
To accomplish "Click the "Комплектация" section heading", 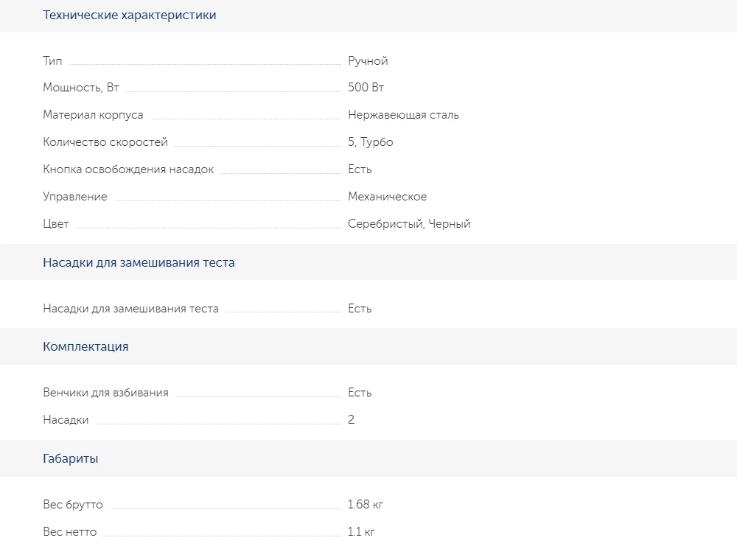I will [85, 347].
